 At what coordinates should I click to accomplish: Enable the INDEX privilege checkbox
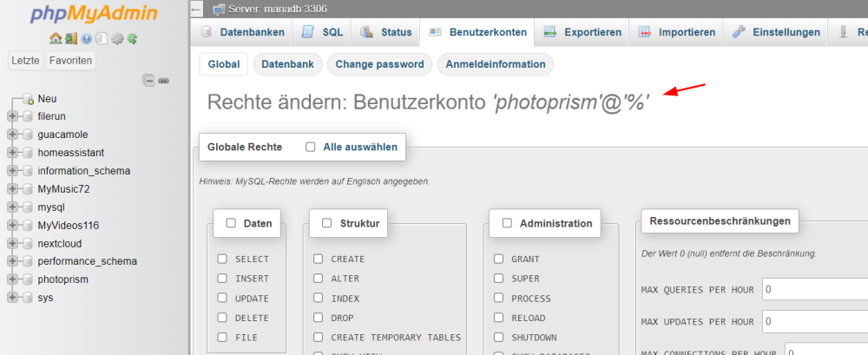[x=319, y=298]
